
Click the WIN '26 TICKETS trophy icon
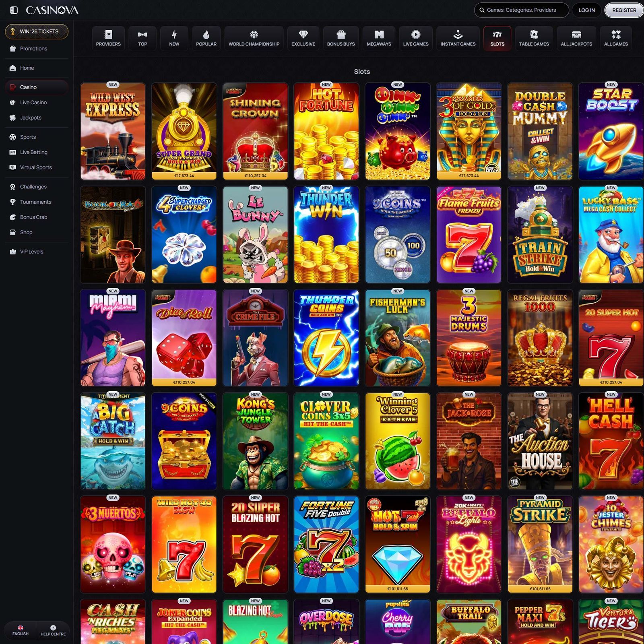(12, 31)
